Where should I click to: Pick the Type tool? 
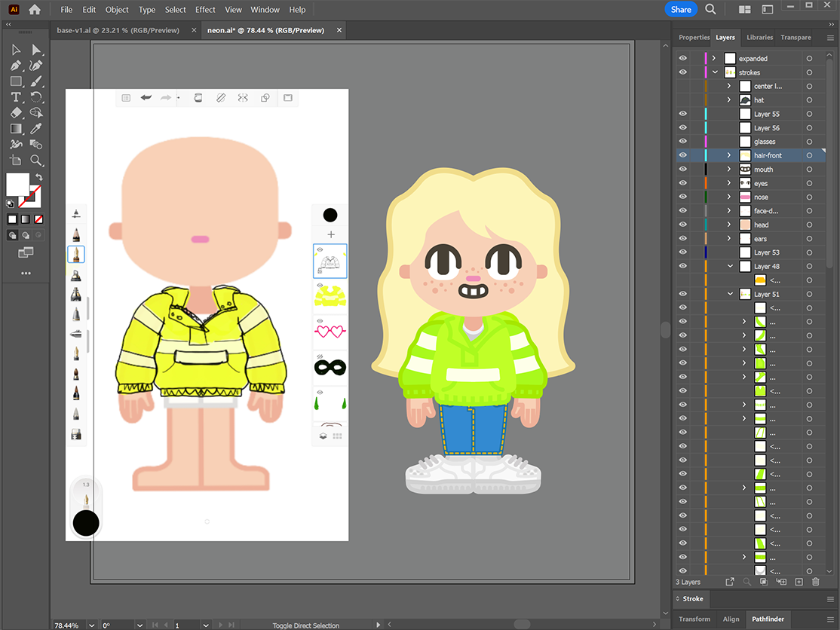(16, 97)
